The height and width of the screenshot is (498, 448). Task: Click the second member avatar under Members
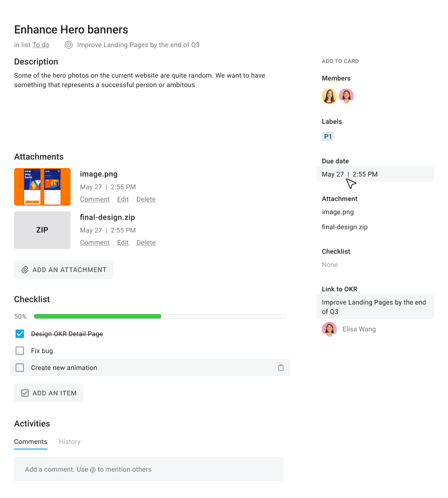click(x=346, y=96)
